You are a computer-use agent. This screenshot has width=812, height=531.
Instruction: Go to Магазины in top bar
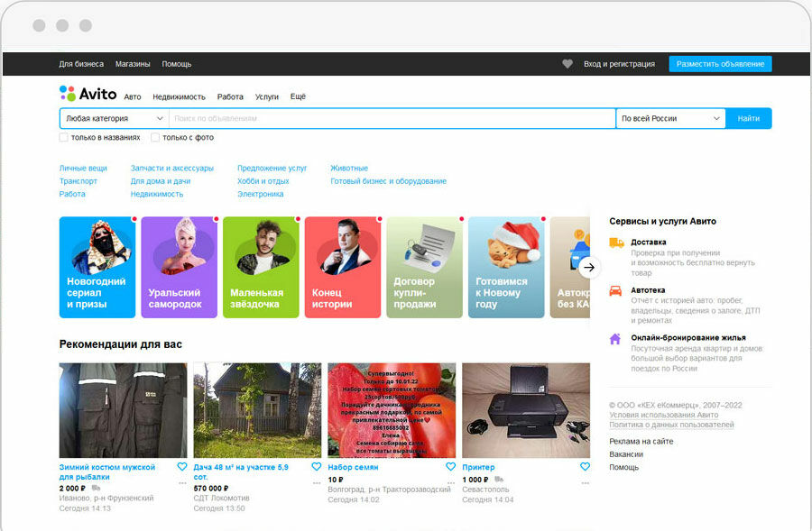point(133,64)
